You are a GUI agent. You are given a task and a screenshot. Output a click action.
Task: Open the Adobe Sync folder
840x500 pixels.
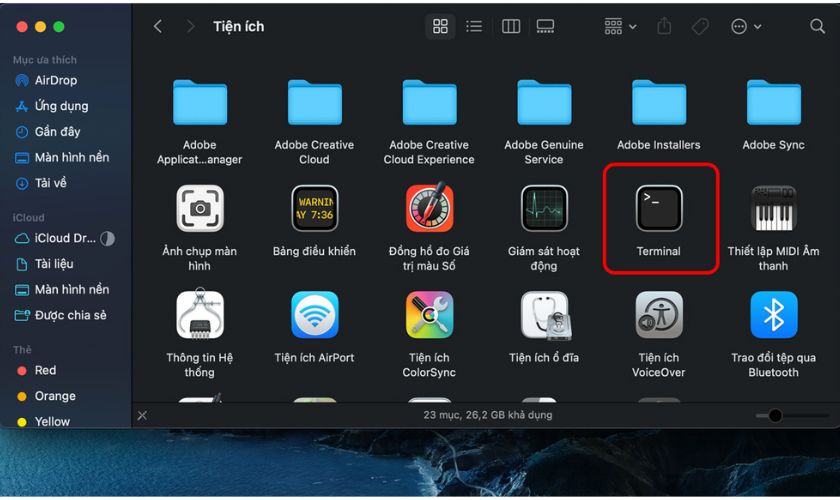click(774, 102)
